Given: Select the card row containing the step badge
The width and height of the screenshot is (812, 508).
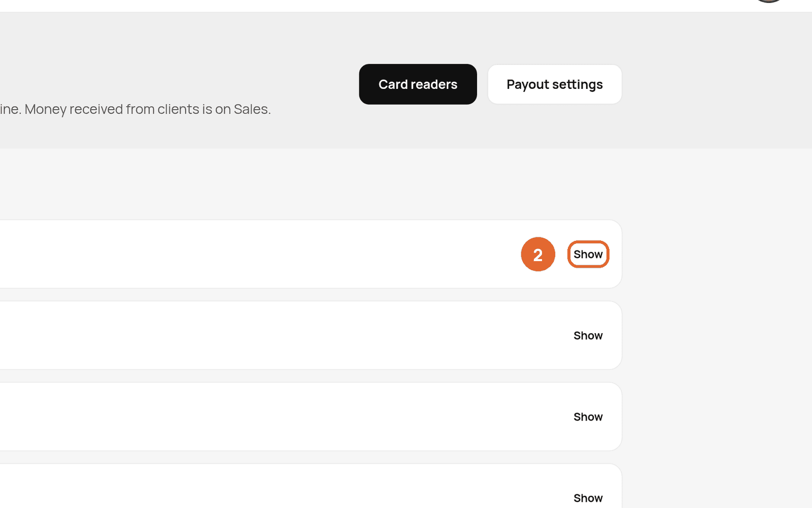Looking at the screenshot, I should 311,254.
